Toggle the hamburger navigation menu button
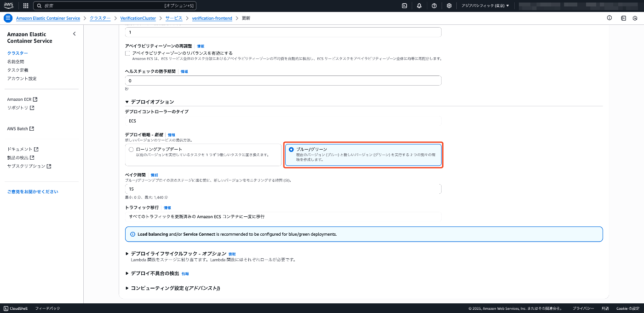644x313 pixels. [8, 18]
